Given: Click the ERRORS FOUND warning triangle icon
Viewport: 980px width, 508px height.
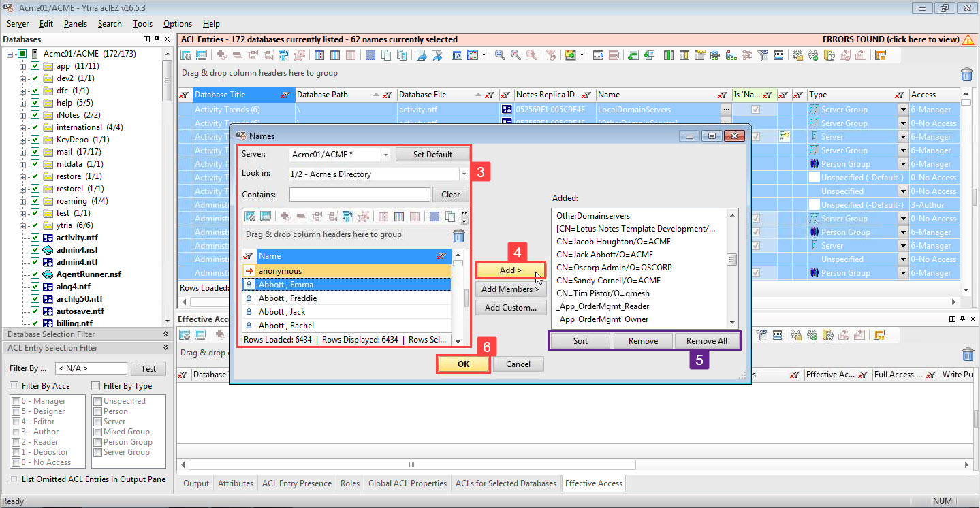Looking at the screenshot, I should coord(969,39).
